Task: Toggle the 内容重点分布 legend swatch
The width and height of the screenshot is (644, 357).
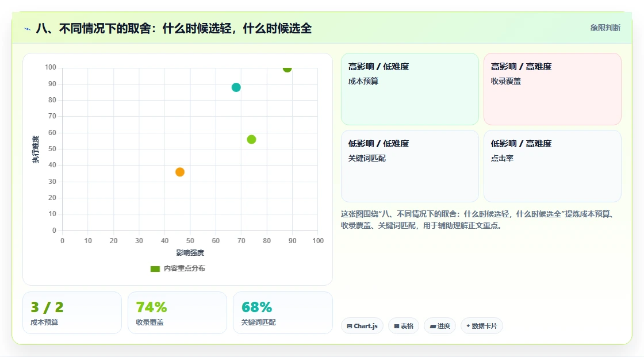Action: 155,268
